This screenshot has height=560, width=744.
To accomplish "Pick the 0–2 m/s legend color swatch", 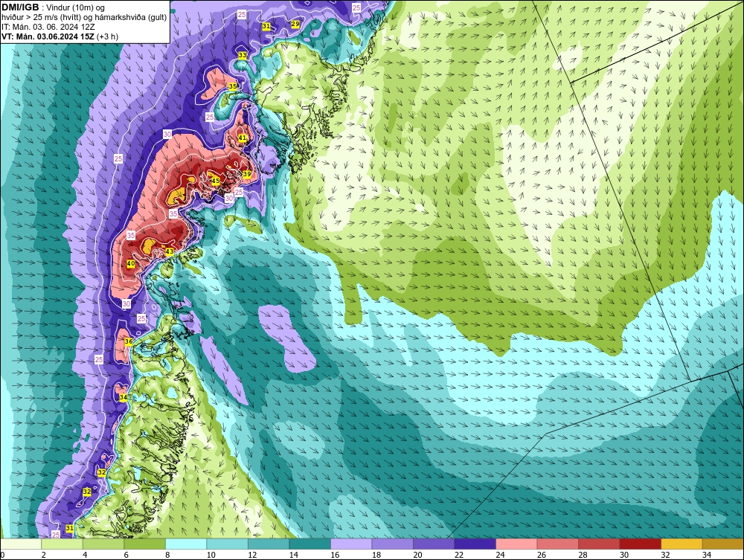I will pyautogui.click(x=21, y=544).
